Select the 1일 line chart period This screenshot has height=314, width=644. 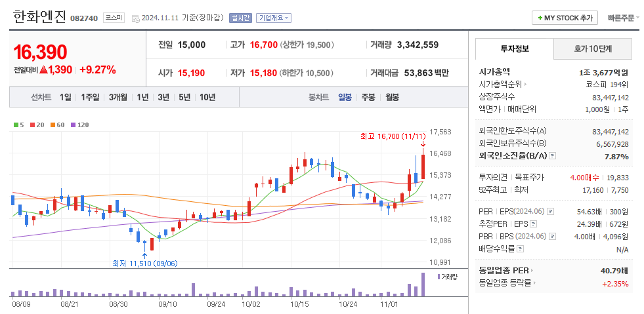pos(65,98)
